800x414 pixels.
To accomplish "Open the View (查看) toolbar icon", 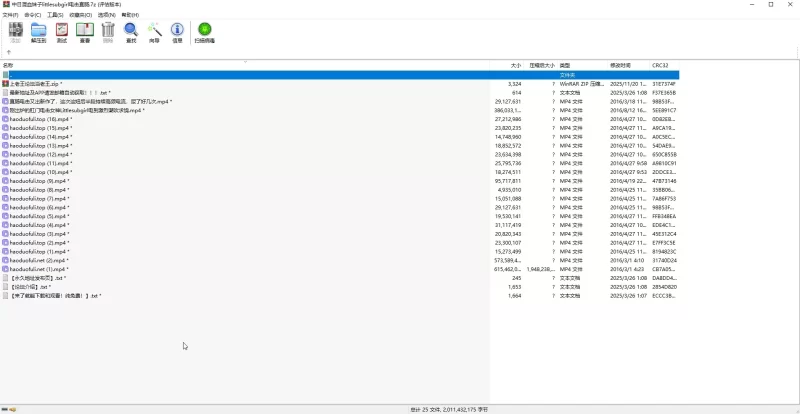I will [85, 32].
